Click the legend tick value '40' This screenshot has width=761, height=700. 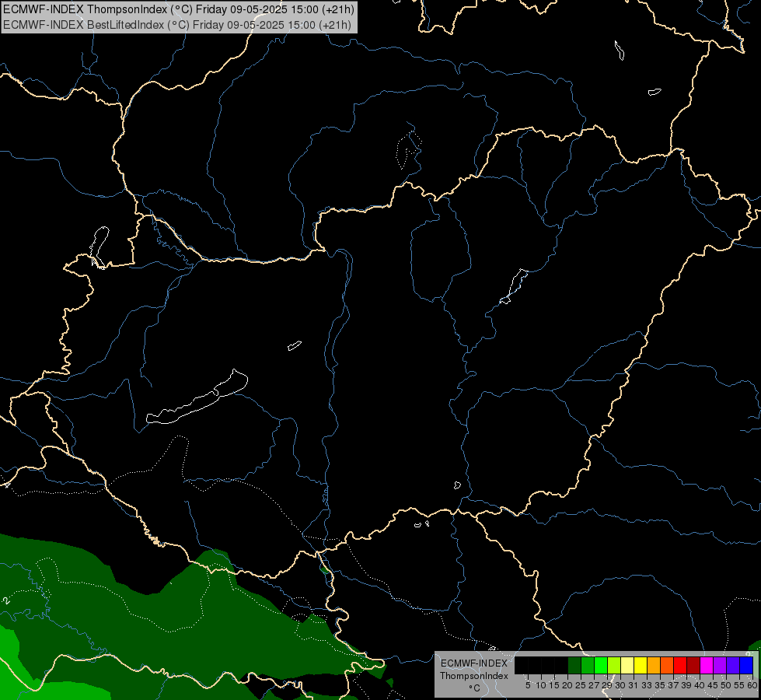pos(700,685)
